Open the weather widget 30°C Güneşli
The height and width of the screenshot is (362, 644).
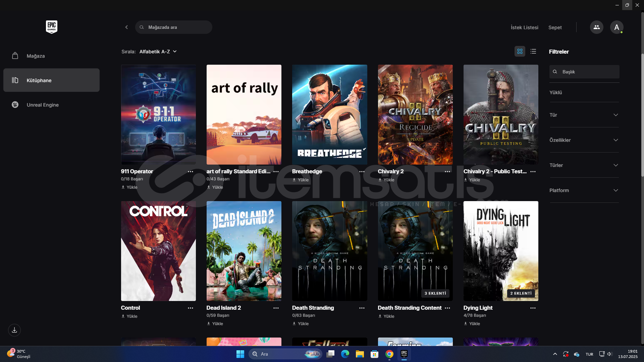(19, 354)
